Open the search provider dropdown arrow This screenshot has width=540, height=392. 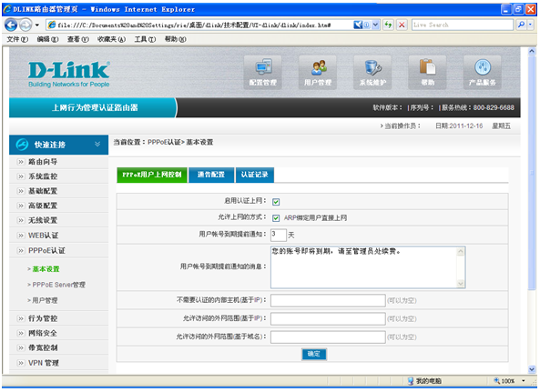tap(531, 25)
